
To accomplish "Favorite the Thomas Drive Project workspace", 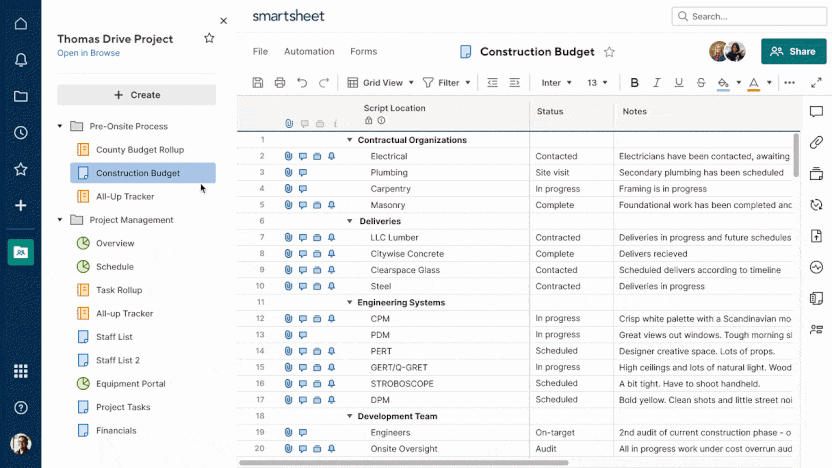I will click(209, 38).
